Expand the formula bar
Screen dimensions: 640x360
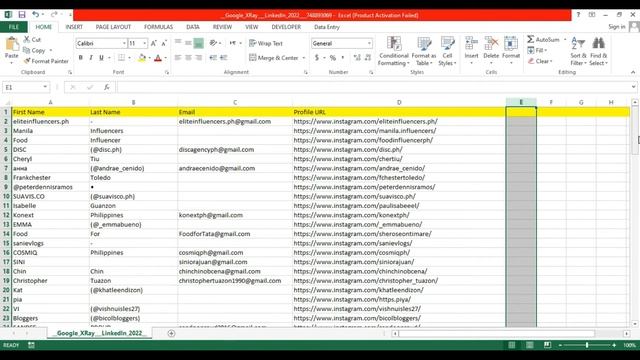click(x=633, y=87)
